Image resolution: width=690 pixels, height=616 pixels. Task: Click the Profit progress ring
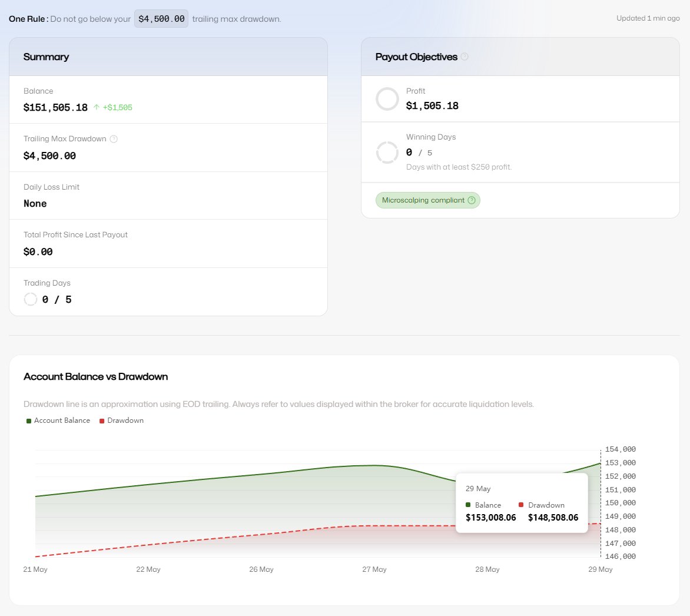point(387,99)
